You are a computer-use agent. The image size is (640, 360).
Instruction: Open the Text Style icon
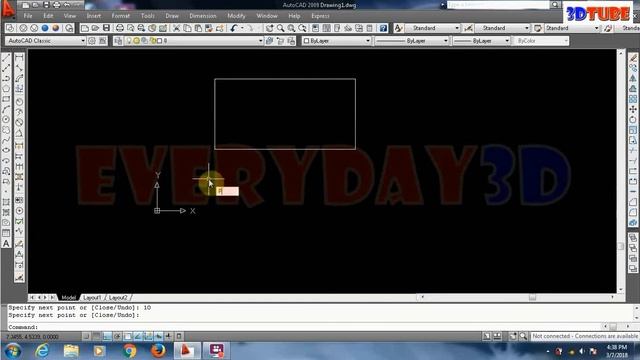click(x=398, y=28)
